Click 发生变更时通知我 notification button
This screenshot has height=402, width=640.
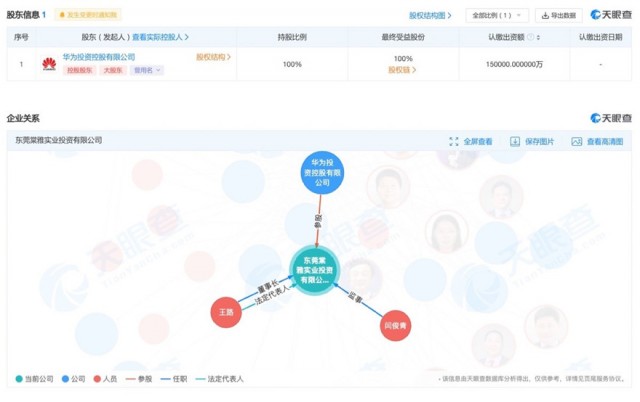click(88, 15)
